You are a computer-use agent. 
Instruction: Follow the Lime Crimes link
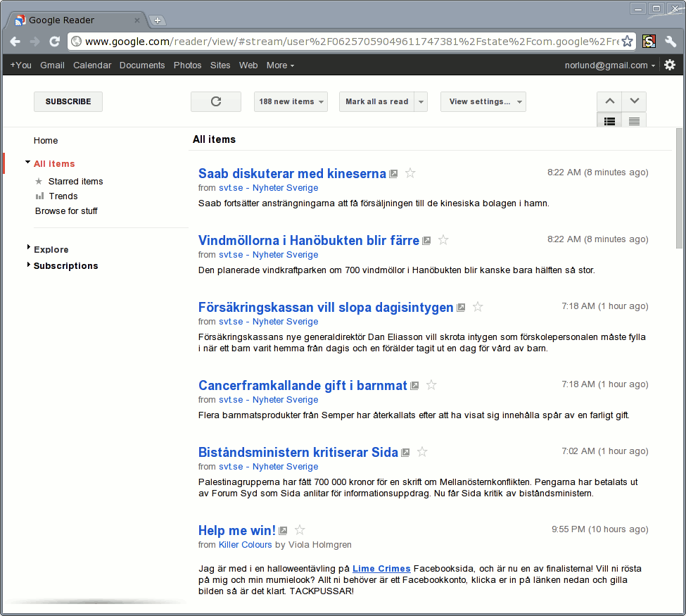(x=381, y=568)
